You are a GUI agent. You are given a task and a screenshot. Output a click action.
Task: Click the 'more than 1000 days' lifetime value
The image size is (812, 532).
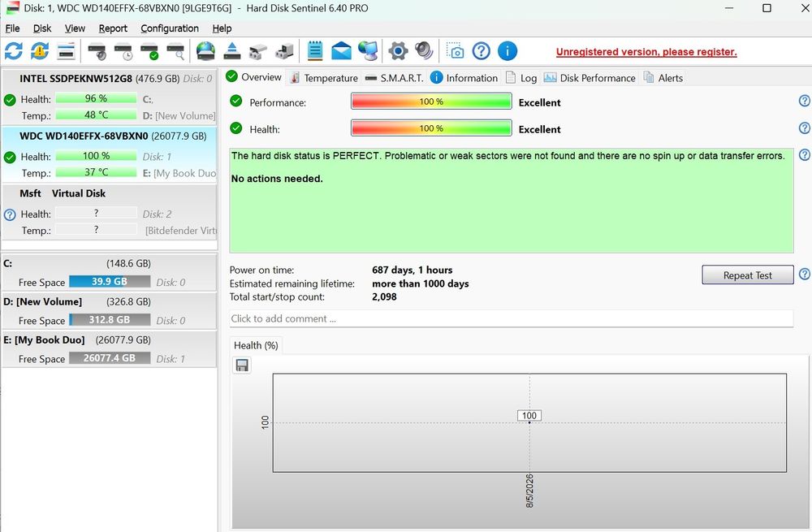click(421, 283)
